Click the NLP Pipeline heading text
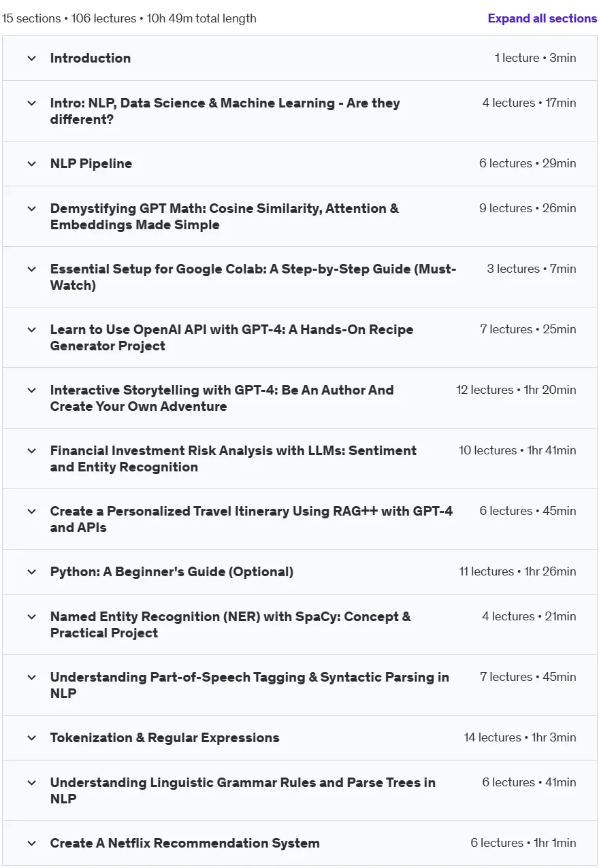Screen dimensions: 599x868 [91, 164]
